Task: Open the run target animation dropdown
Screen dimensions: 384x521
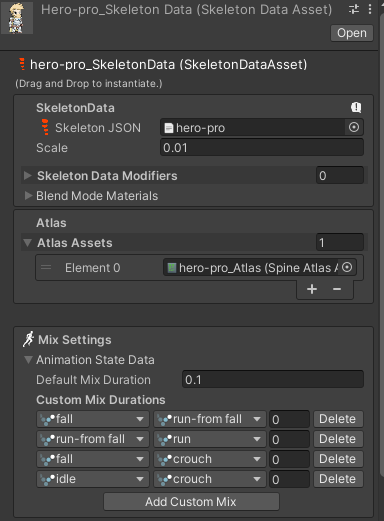Action: [x=210, y=439]
